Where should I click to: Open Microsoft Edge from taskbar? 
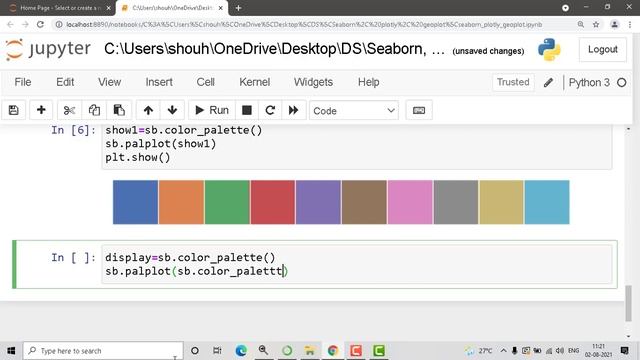click(241, 351)
